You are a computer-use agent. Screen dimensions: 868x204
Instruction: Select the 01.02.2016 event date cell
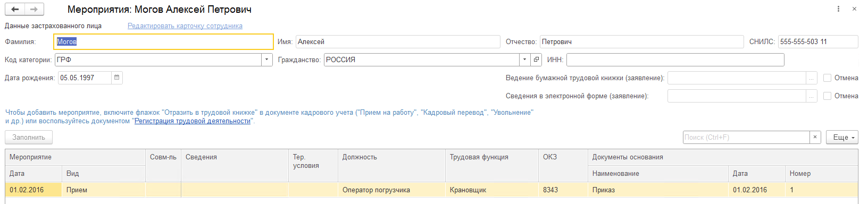(34, 190)
